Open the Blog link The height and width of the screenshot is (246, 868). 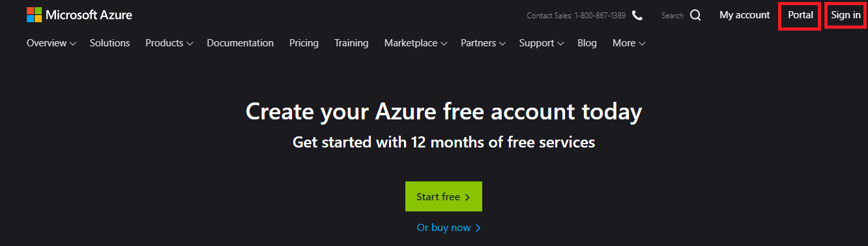587,43
